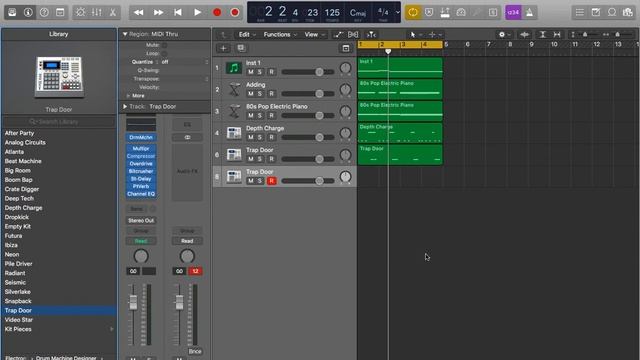Click the Overdrive plug-in slot
The width and height of the screenshot is (640, 360).
[x=141, y=164]
